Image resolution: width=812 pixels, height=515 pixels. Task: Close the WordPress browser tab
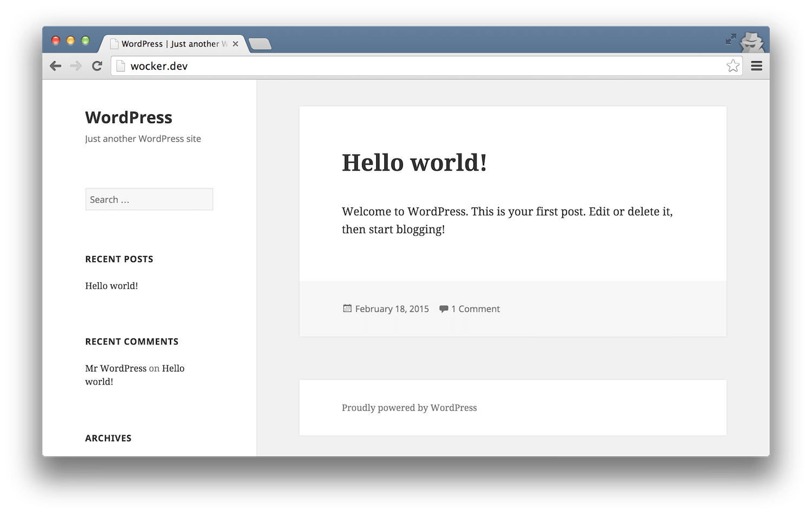pos(235,44)
